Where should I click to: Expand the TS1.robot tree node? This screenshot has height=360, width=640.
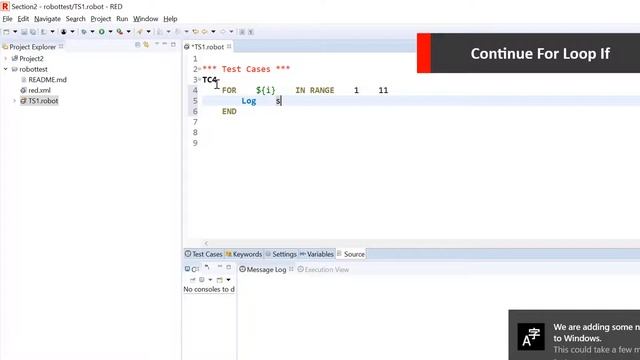coord(15,100)
